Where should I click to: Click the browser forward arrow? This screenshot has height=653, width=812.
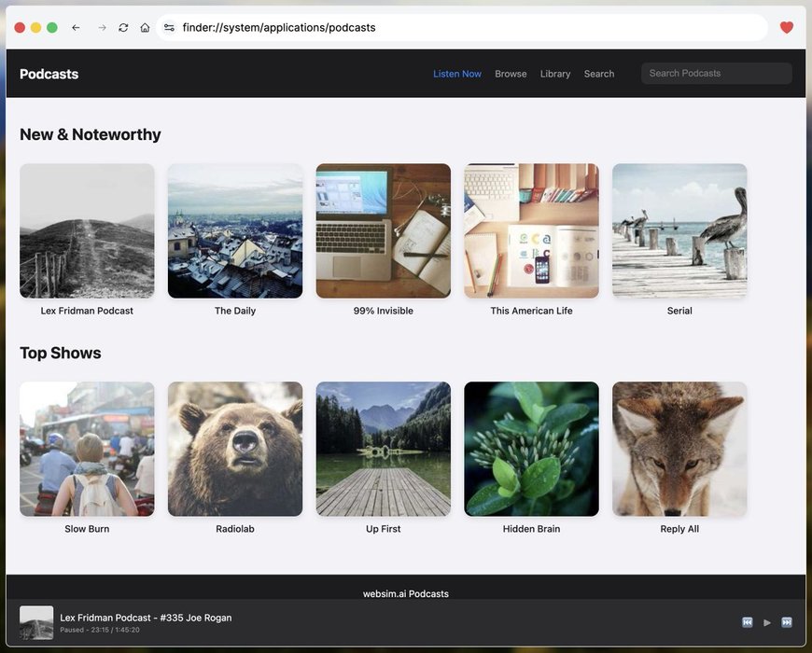pos(102,27)
